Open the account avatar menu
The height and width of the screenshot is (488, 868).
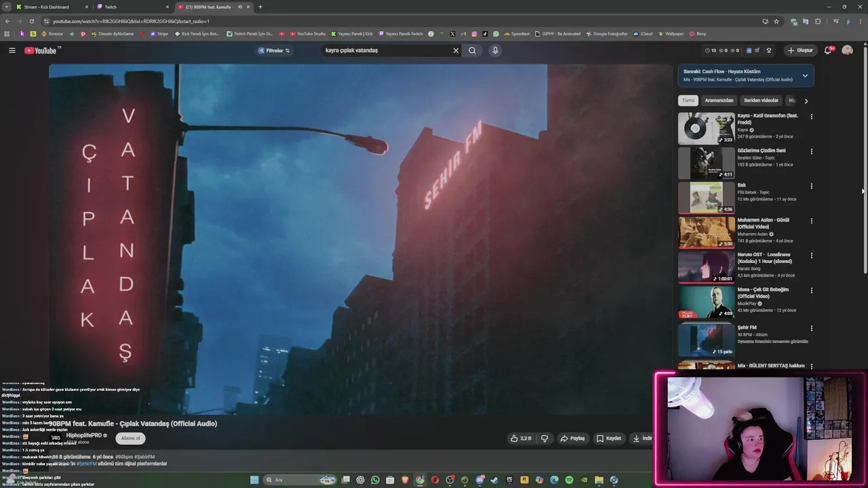click(847, 50)
